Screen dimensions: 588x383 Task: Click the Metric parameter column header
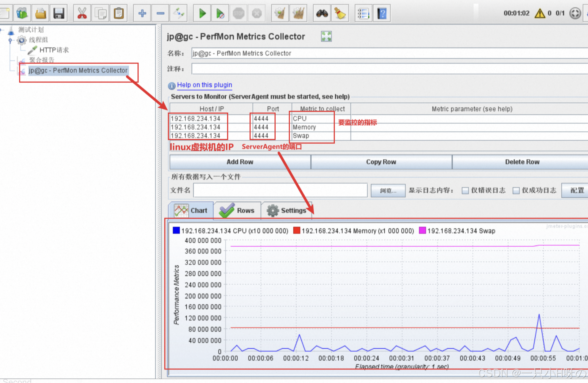pos(470,109)
